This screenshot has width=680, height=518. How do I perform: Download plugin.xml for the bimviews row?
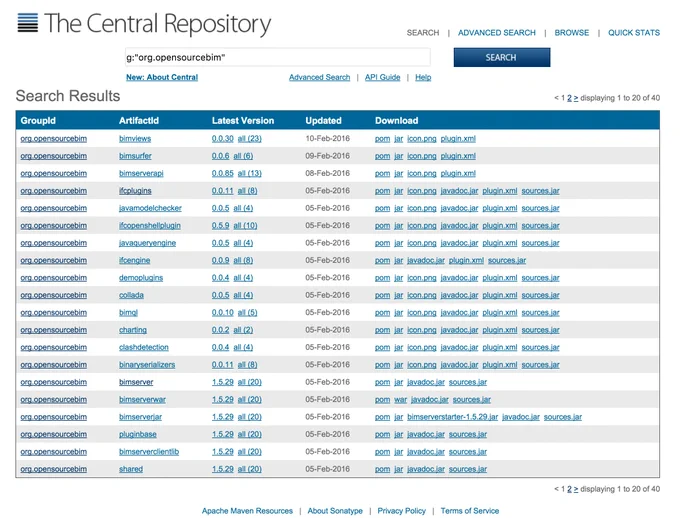click(x=458, y=139)
